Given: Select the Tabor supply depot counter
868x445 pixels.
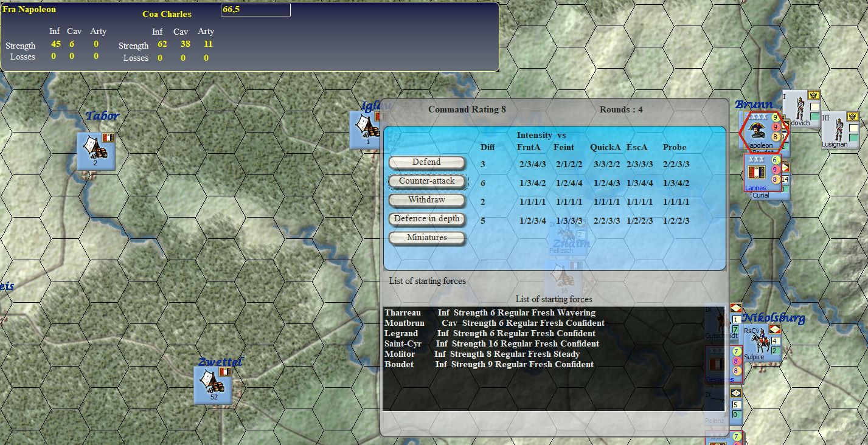Looking at the screenshot, I should coord(95,151).
